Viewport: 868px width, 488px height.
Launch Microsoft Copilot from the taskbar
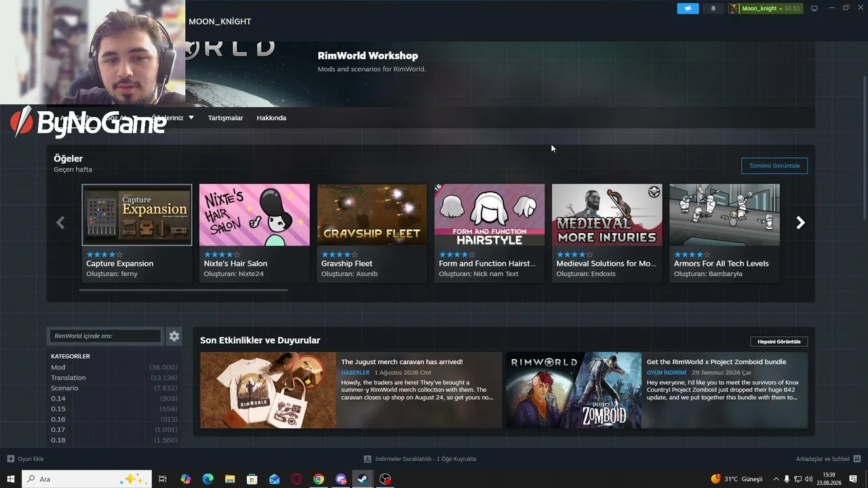186,479
